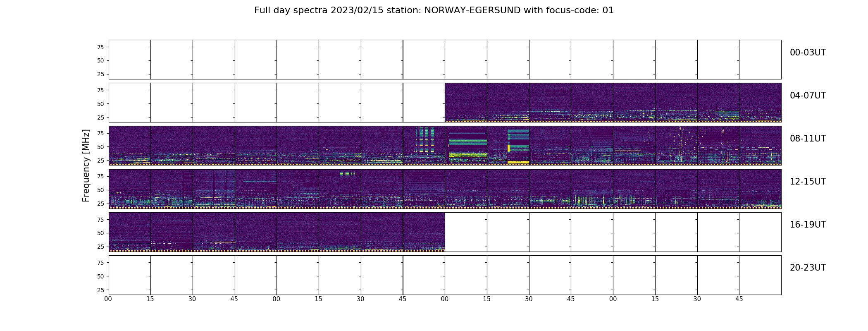Select the 20-23UT row label
The image size is (868, 331).
point(808,268)
